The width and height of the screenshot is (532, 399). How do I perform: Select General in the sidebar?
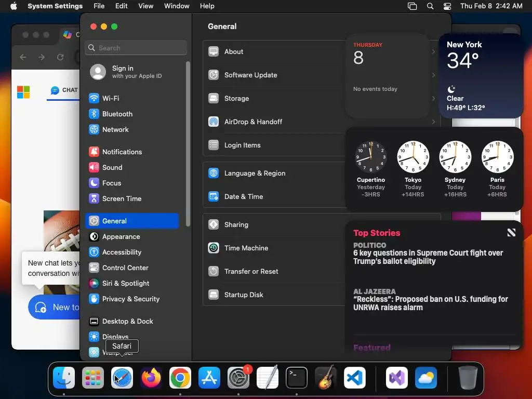point(132,221)
